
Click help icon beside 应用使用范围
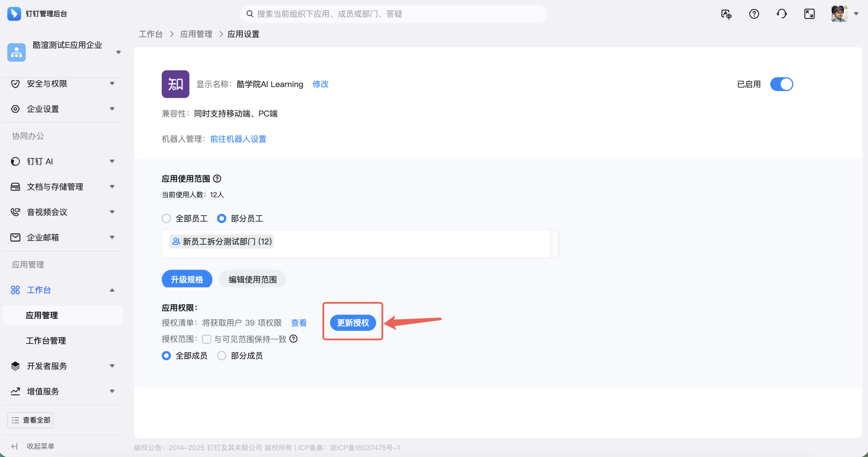(217, 179)
